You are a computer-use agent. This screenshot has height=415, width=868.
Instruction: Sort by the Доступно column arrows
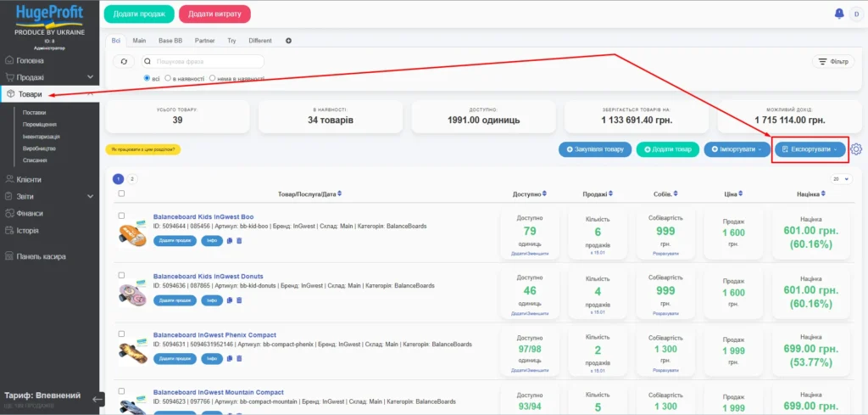point(544,194)
